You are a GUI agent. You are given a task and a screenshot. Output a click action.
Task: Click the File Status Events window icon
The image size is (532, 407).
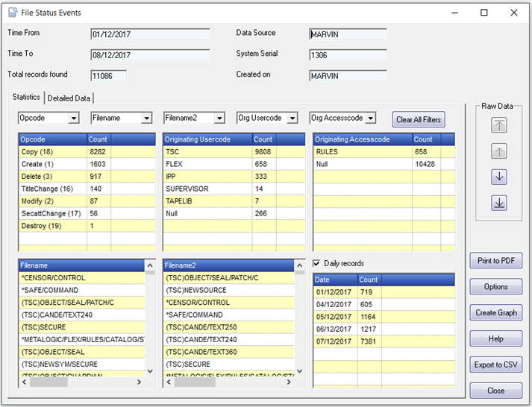(13, 13)
